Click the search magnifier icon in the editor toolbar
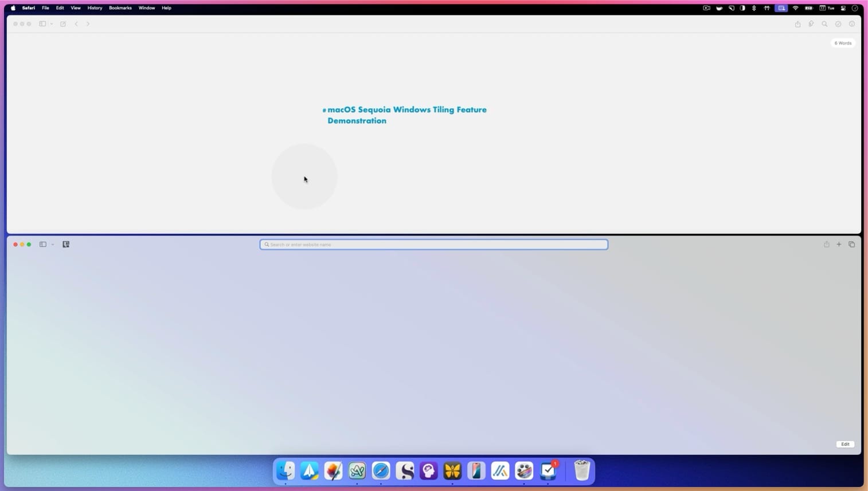 tap(824, 23)
